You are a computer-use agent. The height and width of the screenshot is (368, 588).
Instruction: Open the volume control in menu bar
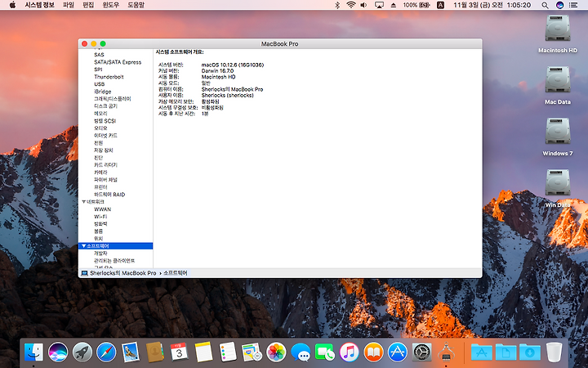(x=363, y=5)
